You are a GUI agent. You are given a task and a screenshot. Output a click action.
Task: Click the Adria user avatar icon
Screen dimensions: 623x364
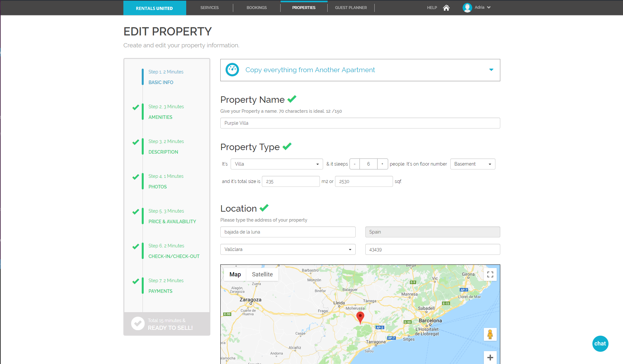467,8
